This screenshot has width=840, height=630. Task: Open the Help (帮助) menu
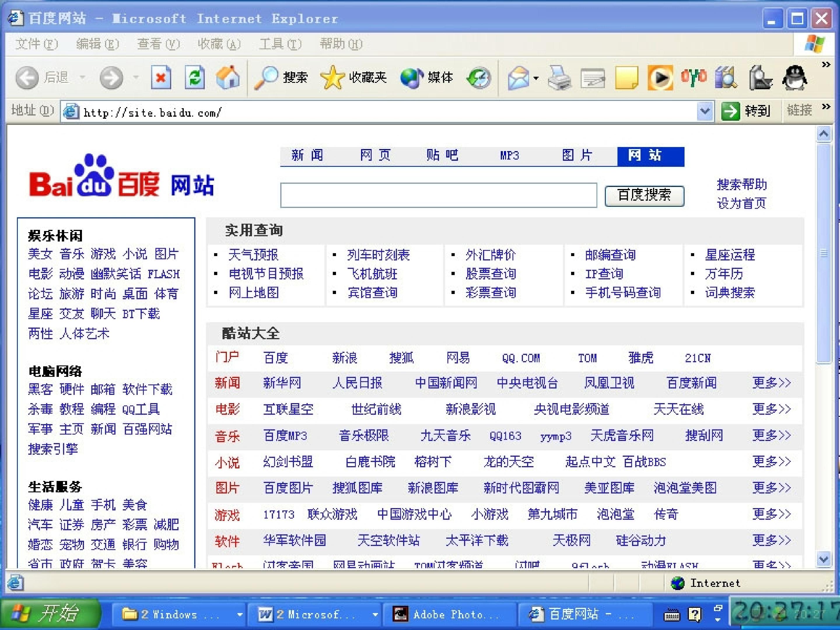pyautogui.click(x=341, y=44)
